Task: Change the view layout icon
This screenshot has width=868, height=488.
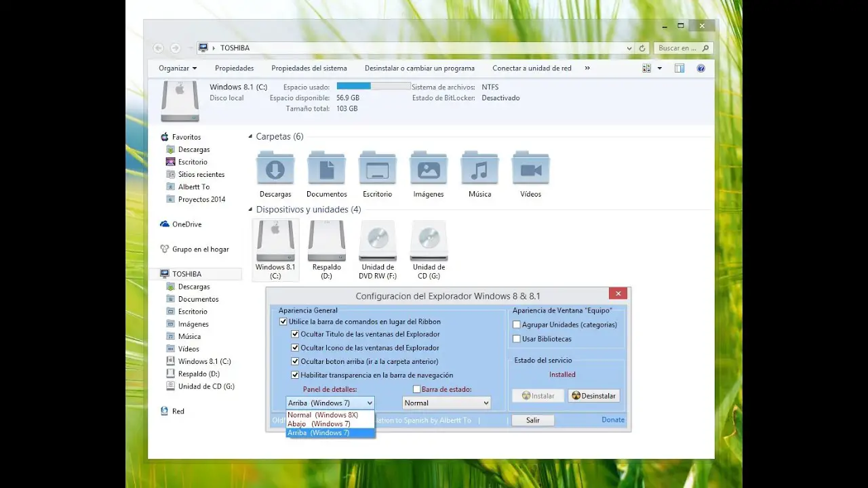Action: coord(646,68)
